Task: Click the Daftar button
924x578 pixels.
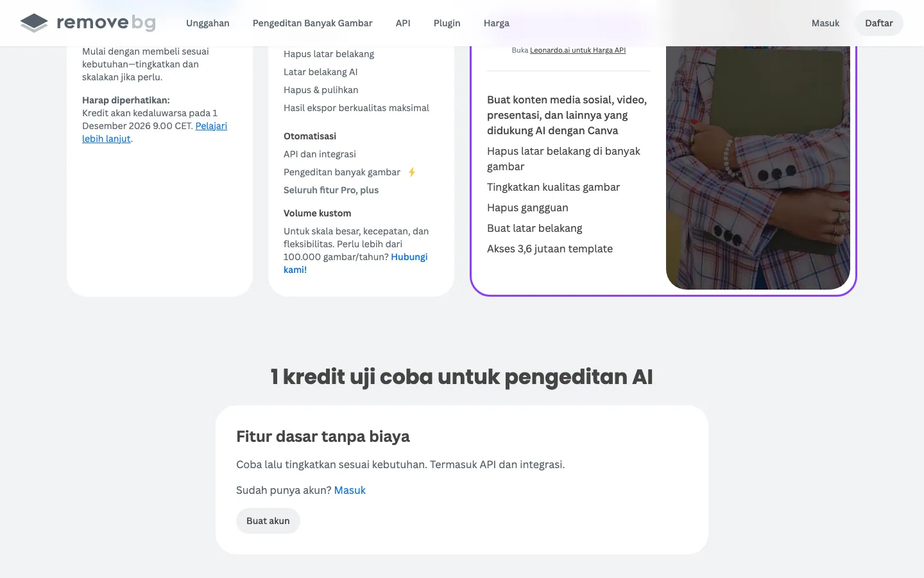Action: point(879,23)
